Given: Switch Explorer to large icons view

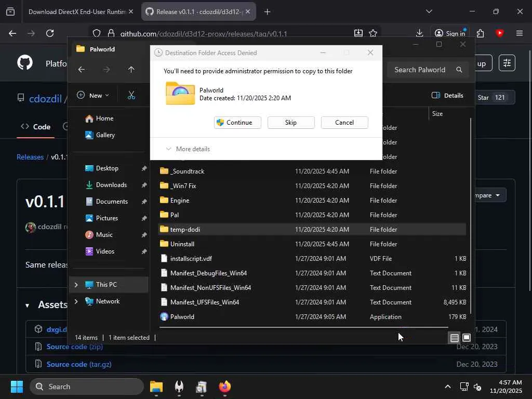Looking at the screenshot, I should tap(467, 338).
